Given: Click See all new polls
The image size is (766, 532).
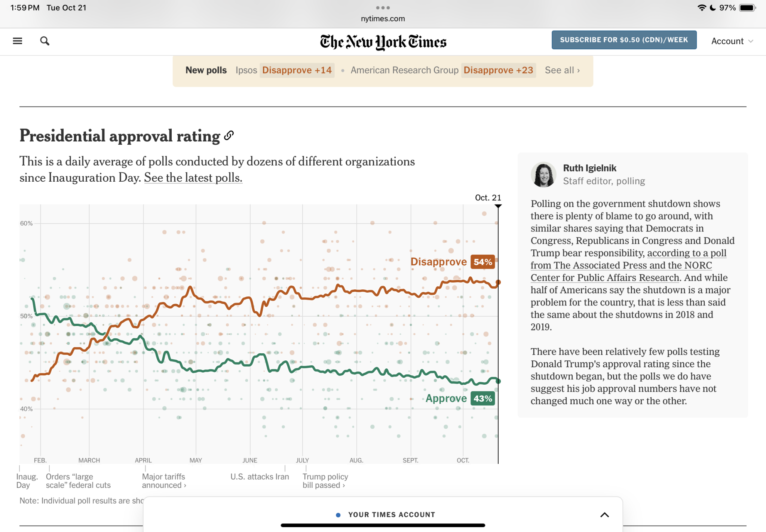Looking at the screenshot, I should click(562, 70).
